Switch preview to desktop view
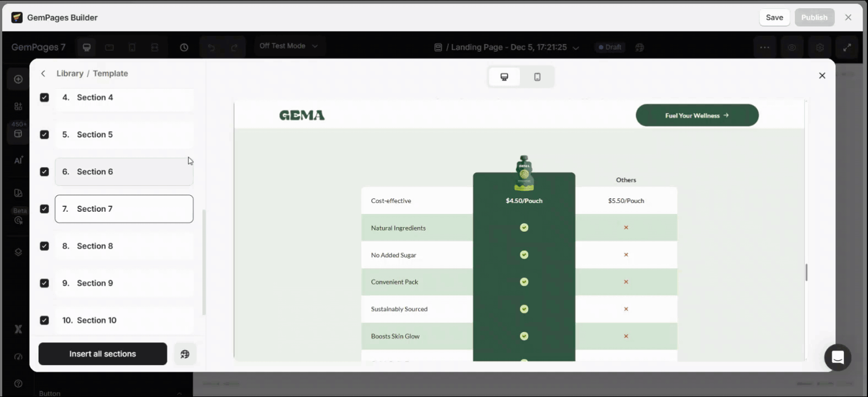 click(x=504, y=77)
